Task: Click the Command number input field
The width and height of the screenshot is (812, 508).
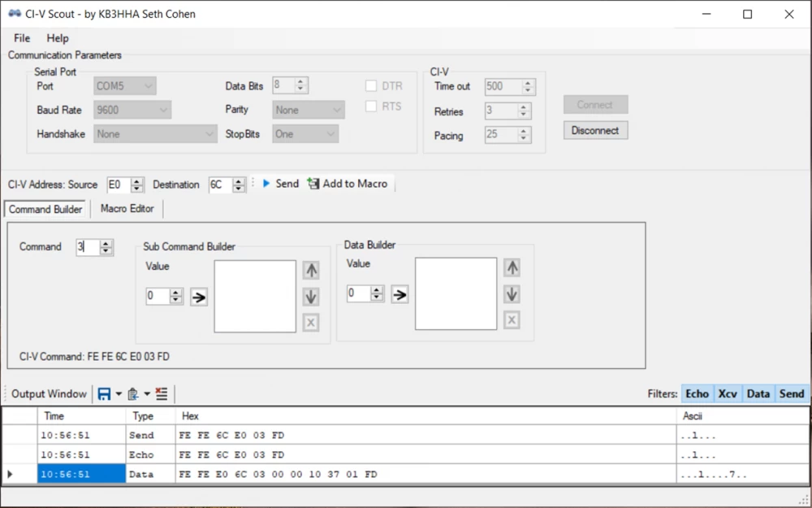Action: 87,247
